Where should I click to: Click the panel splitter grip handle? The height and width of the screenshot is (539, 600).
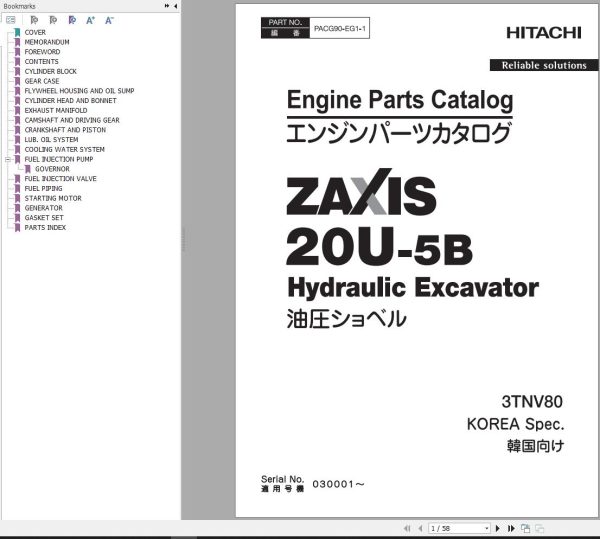pos(183,240)
